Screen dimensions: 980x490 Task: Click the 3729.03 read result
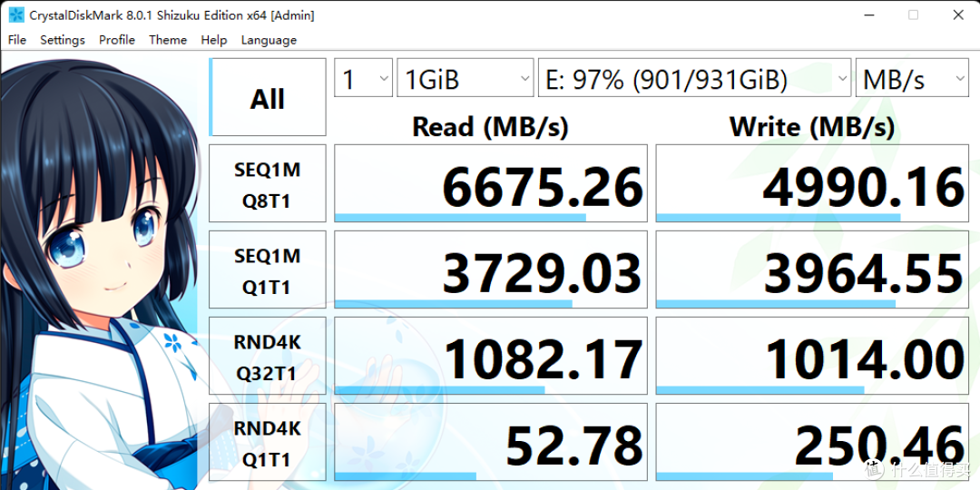point(491,269)
